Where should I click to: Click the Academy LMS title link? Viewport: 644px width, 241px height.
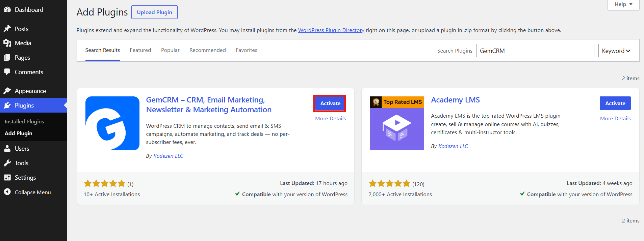(455, 100)
